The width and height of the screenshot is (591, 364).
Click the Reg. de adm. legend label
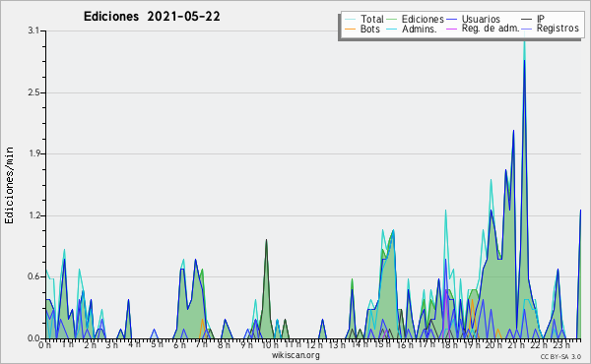click(491, 29)
